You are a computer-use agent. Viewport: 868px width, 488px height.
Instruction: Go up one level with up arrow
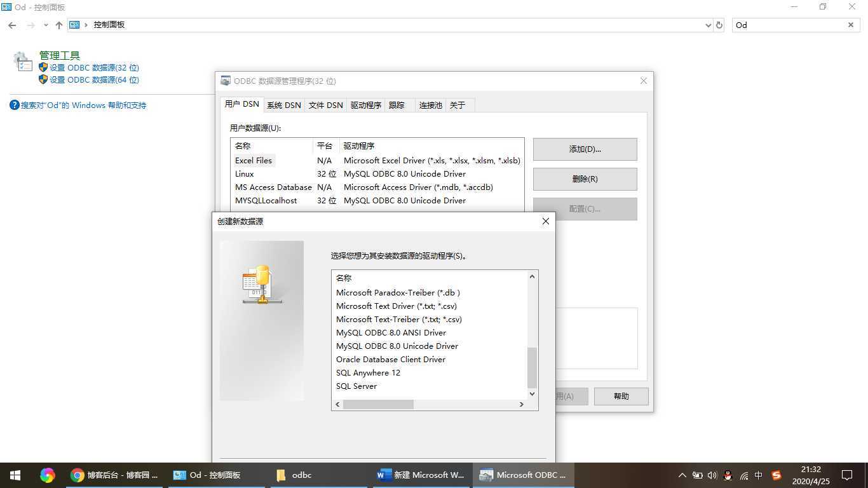59,25
